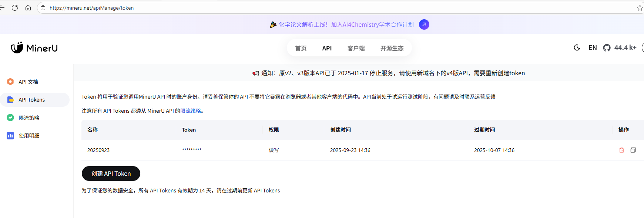Click the orange API 文档 hexagon icon
The width and height of the screenshot is (644, 218).
coord(10,82)
